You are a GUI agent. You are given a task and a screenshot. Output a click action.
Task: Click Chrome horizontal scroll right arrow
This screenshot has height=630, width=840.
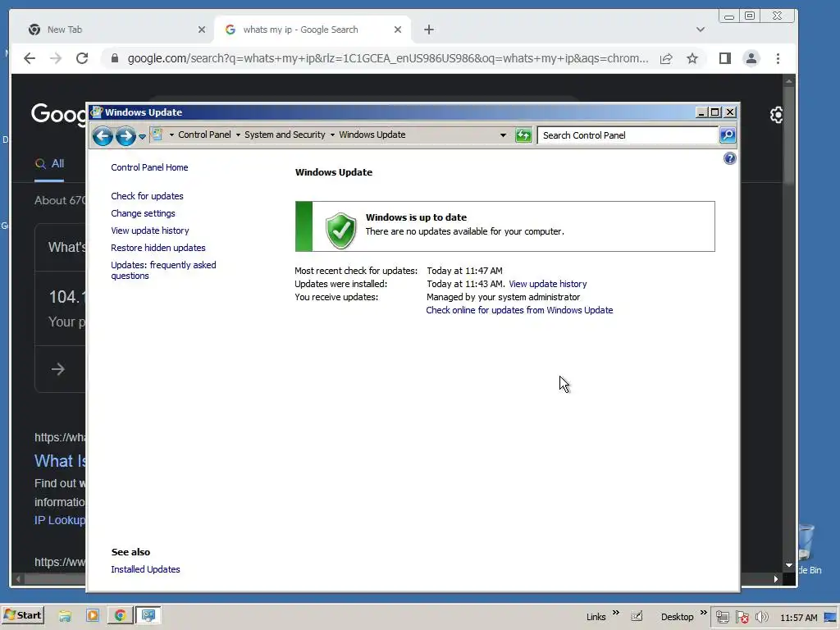[775, 579]
